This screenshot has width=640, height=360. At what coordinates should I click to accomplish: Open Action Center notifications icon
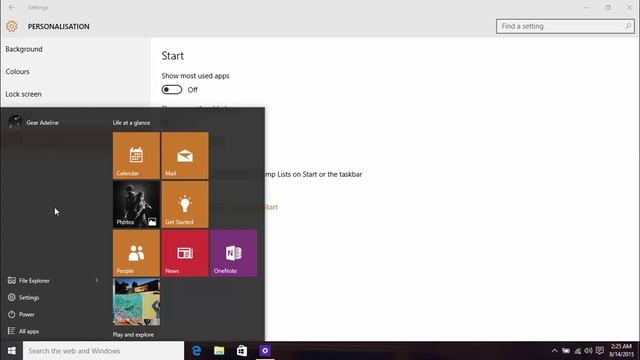(x=600, y=351)
